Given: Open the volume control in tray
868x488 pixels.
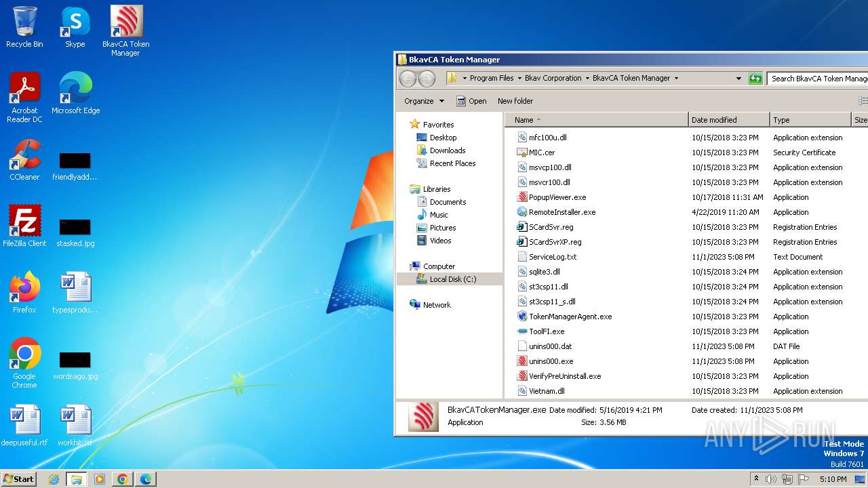Looking at the screenshot, I should [x=771, y=479].
